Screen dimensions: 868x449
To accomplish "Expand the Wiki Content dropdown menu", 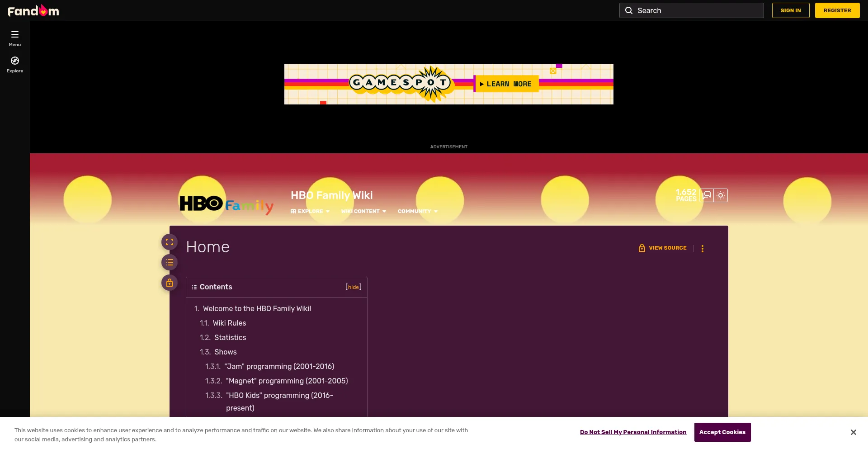I will point(364,211).
